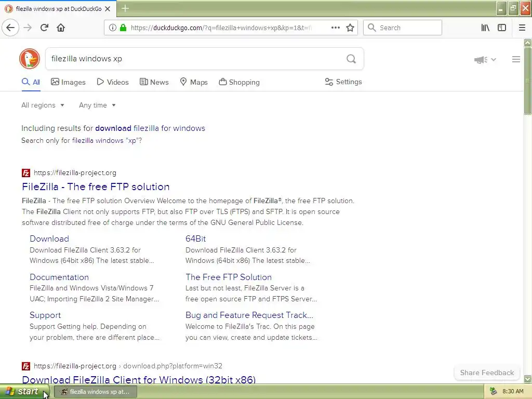
Task: Bookmark this page with the star
Action: [350, 28]
